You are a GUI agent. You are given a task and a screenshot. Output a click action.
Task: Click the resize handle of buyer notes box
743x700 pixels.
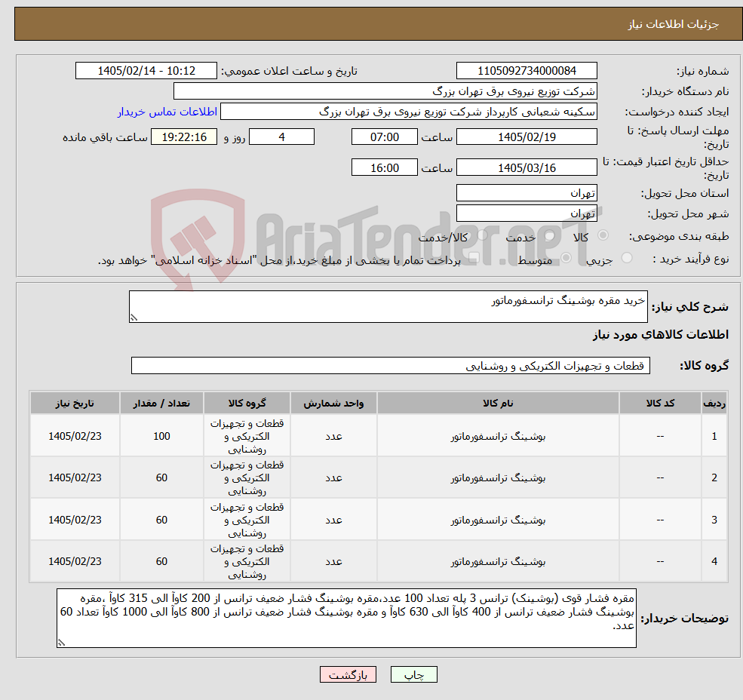[61, 643]
